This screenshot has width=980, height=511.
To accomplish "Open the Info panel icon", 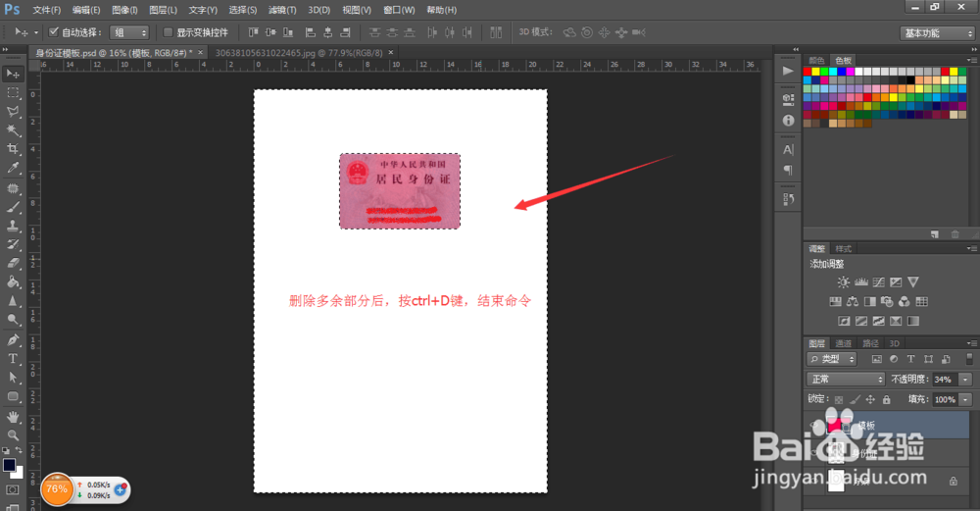I will [788, 120].
